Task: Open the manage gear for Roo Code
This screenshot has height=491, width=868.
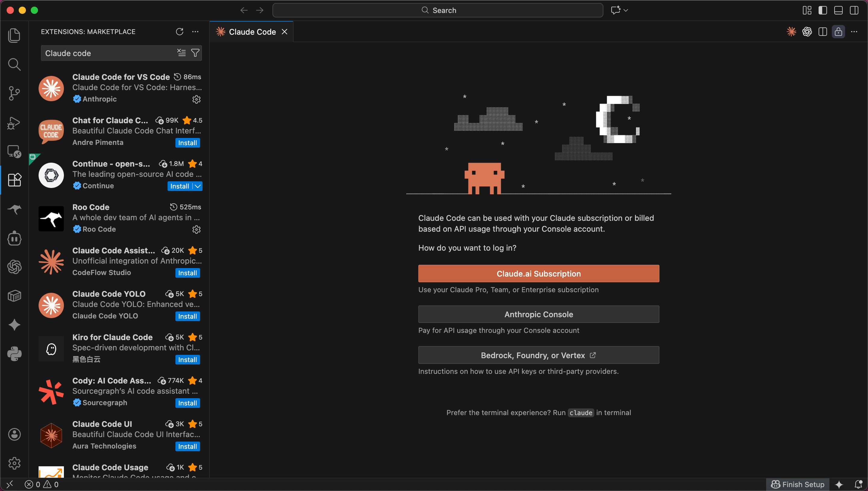Action: (x=196, y=229)
